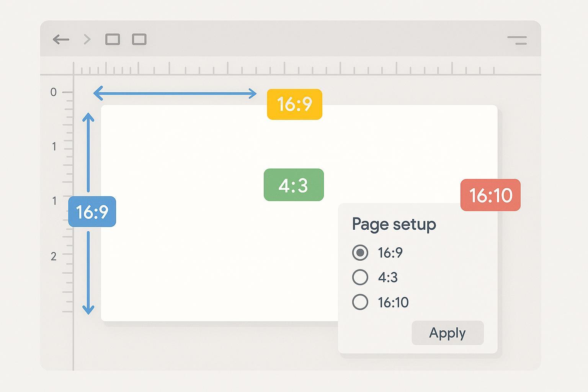Click the back arrow icon
Viewport: 588px width, 392px height.
coord(61,39)
